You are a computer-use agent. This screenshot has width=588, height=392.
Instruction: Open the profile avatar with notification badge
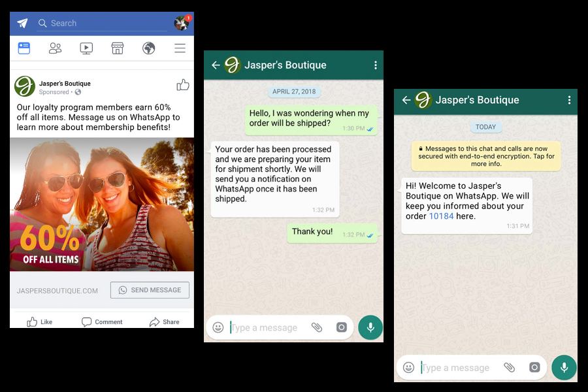[181, 24]
